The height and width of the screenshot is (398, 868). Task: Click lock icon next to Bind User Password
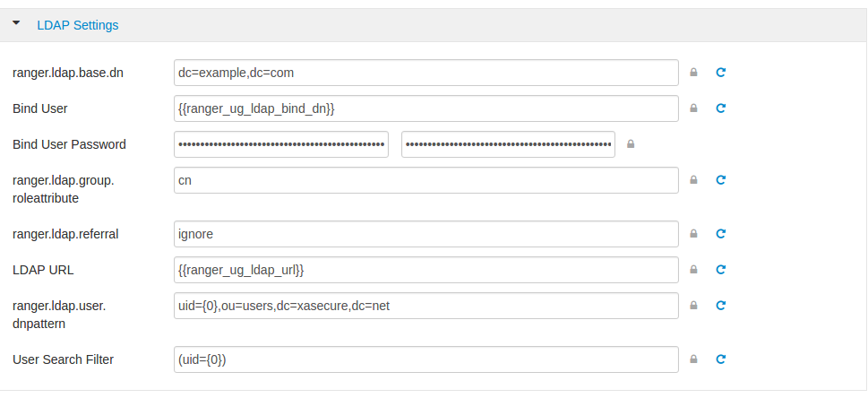631,144
